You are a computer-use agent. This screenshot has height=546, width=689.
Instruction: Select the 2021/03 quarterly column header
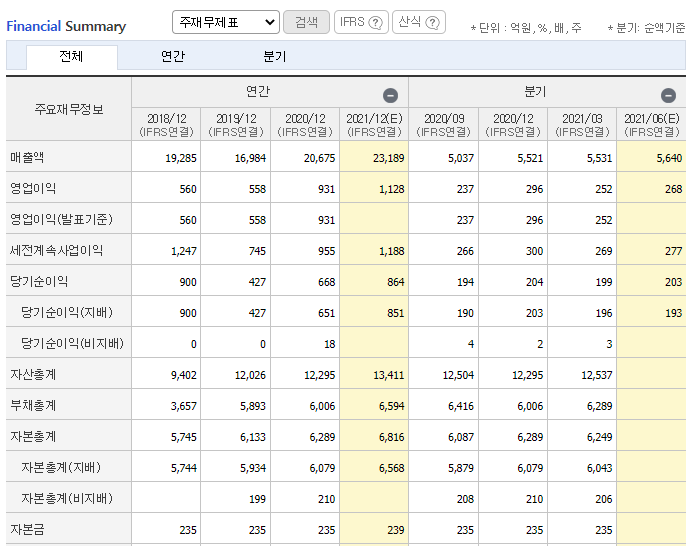pos(582,125)
